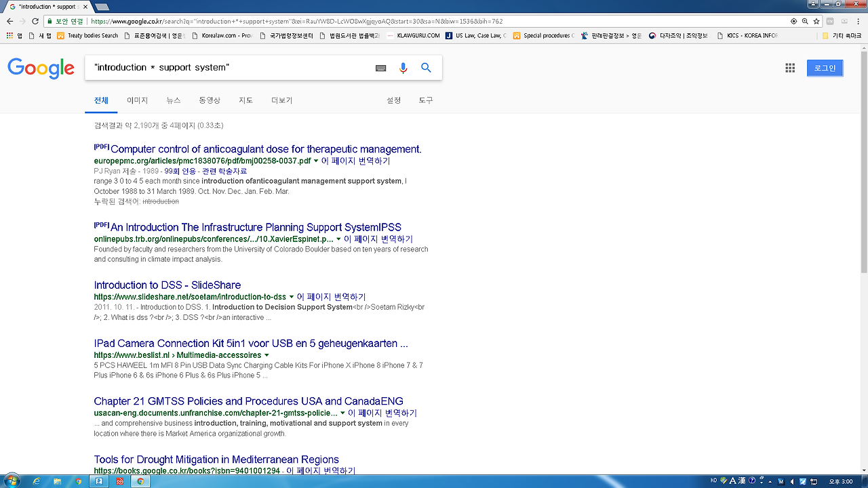Focus the Google search input field
The width and height of the screenshot is (868, 488).
(x=231, y=68)
